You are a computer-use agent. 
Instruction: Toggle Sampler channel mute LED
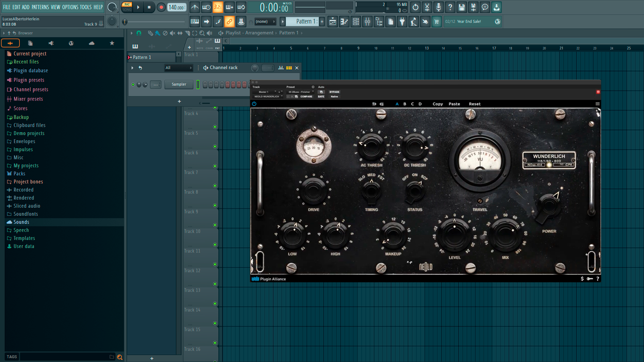pos(133,84)
